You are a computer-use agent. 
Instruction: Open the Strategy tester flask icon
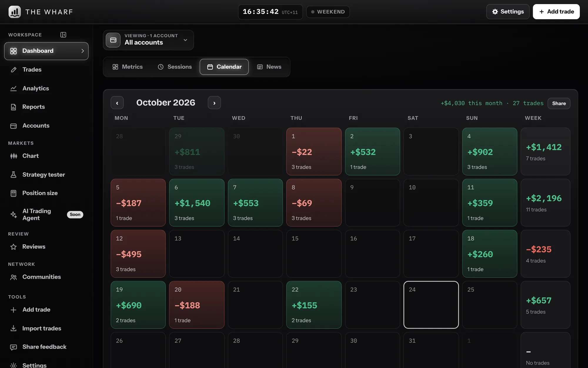pyautogui.click(x=14, y=175)
